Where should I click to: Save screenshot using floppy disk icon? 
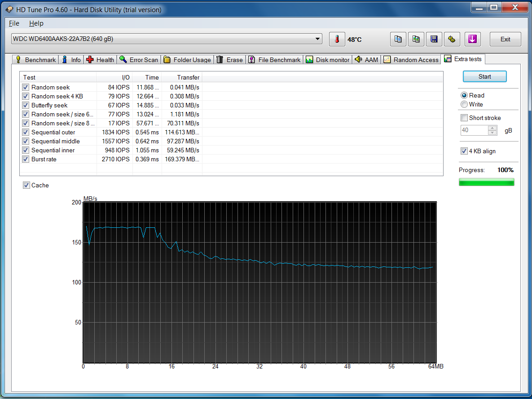click(x=434, y=39)
